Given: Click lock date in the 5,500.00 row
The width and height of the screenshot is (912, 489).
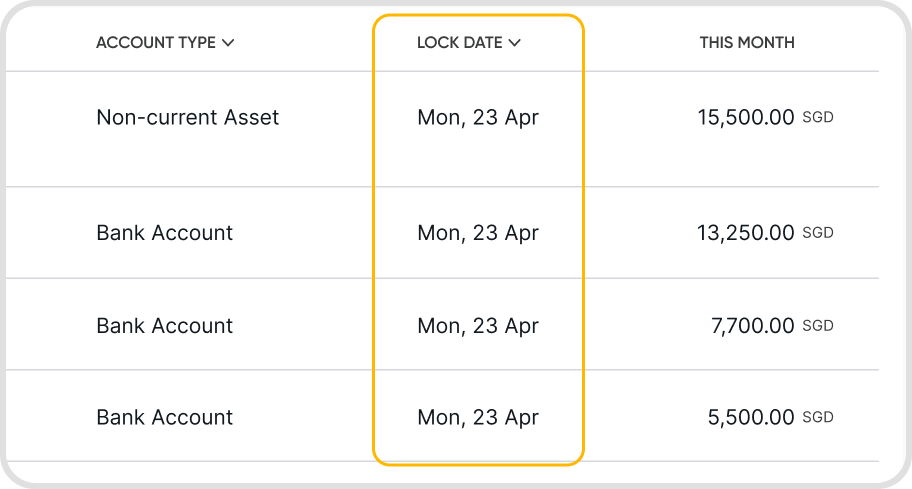Looking at the screenshot, I should point(478,417).
